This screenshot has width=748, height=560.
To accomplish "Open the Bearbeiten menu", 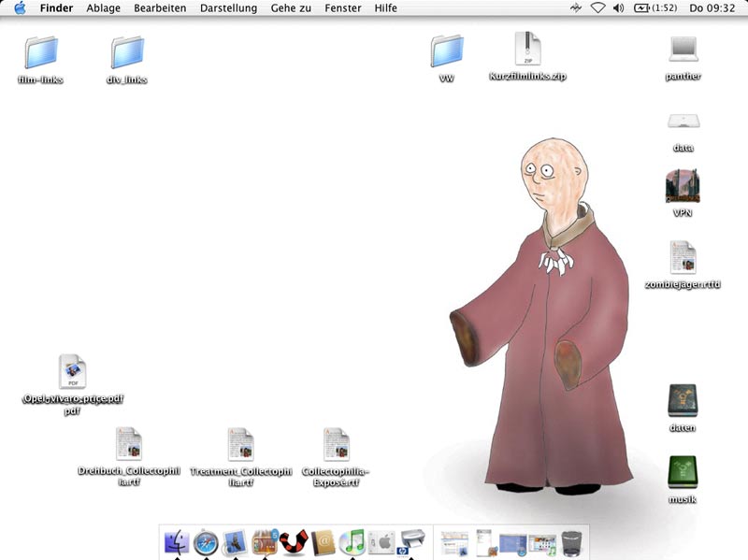I will (x=160, y=8).
